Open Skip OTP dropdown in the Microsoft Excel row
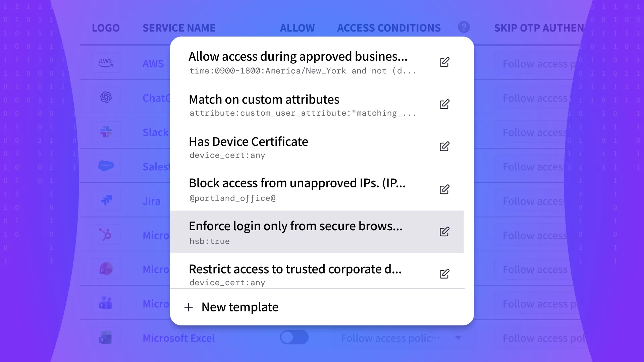The image size is (644, 362). click(540, 338)
